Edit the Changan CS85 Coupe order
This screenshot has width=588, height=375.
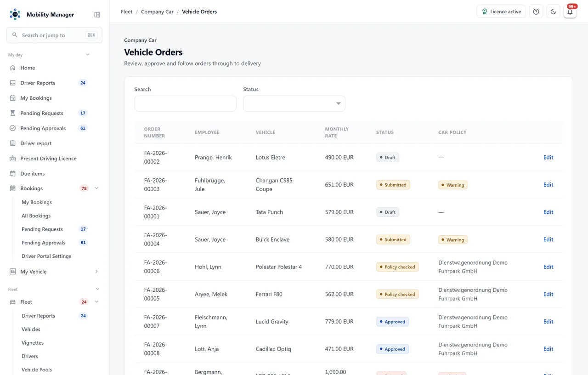coord(548,185)
